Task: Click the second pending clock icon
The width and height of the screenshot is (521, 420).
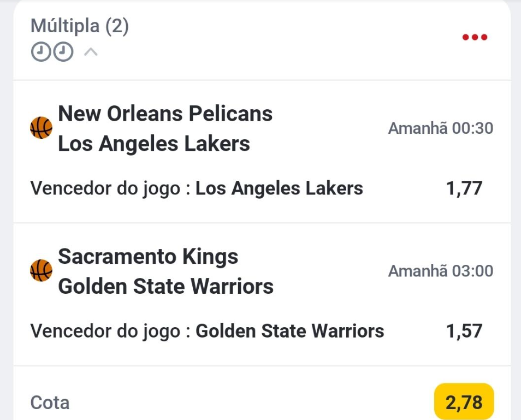Action: [x=64, y=52]
